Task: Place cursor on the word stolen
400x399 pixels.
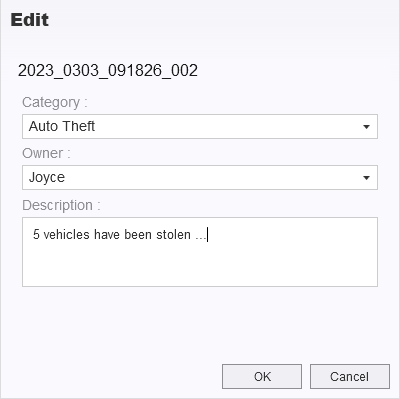Action: [173, 235]
